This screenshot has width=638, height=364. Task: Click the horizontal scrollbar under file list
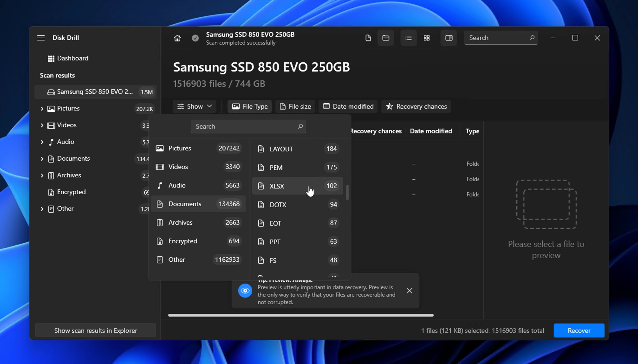(301, 315)
